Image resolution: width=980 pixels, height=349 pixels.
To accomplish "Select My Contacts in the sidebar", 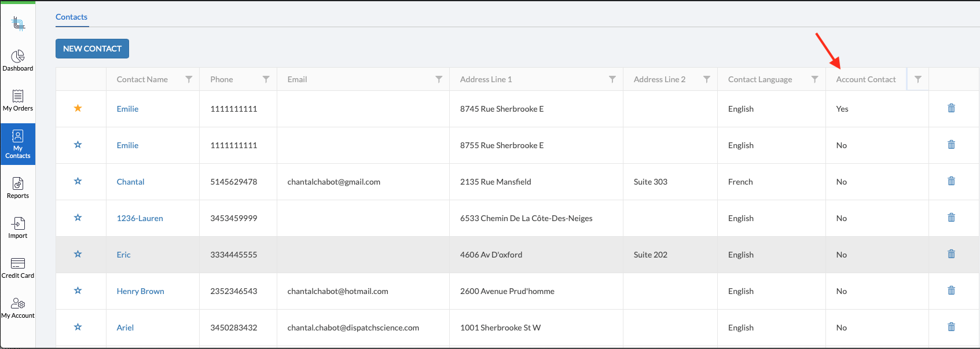I will 18,144.
